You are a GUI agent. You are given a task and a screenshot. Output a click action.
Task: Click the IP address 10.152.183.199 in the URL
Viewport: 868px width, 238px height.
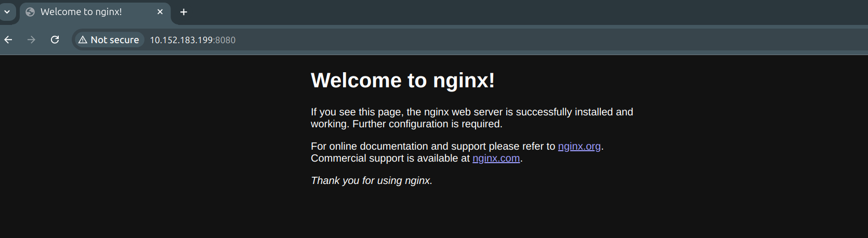coord(181,40)
